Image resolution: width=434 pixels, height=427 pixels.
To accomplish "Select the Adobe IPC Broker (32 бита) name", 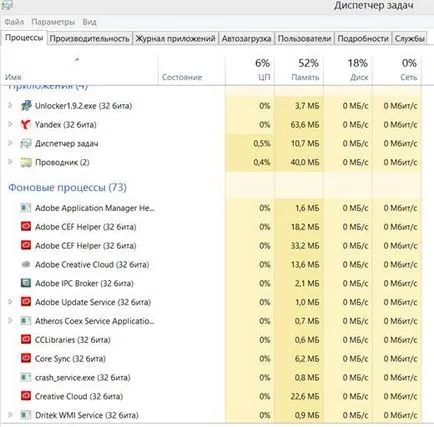I will [84, 283].
